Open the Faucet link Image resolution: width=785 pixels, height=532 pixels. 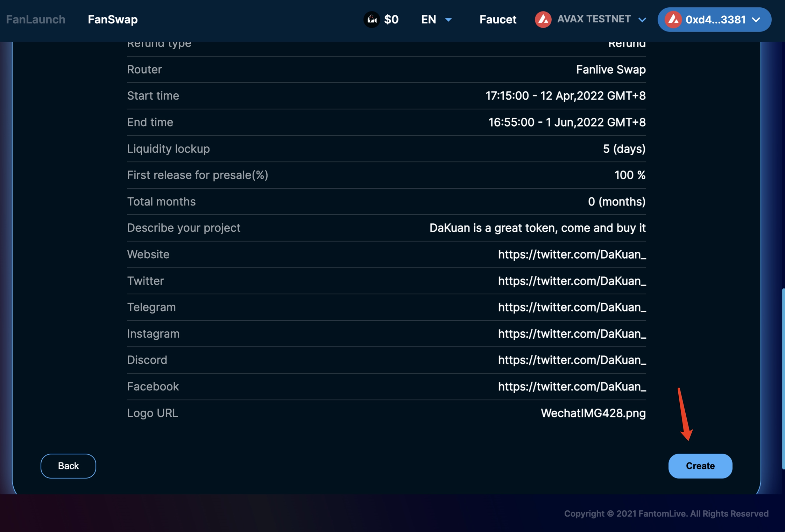point(497,19)
